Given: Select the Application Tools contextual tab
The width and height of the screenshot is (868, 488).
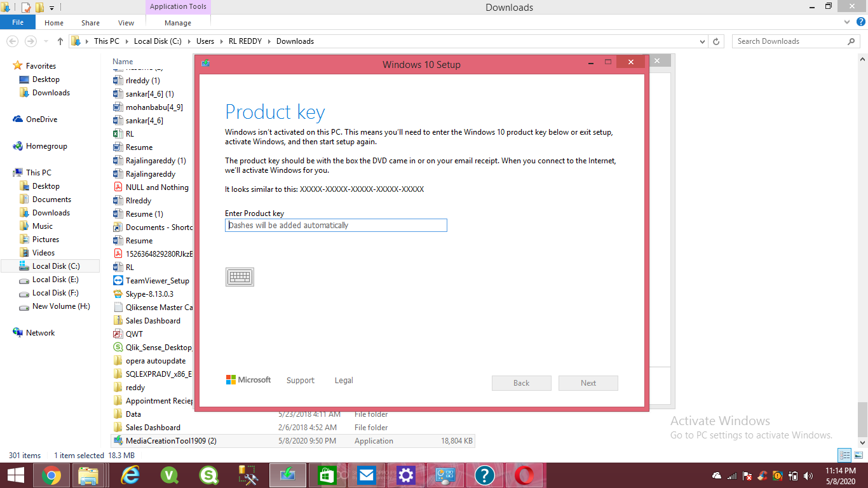Looking at the screenshot, I should (x=178, y=7).
